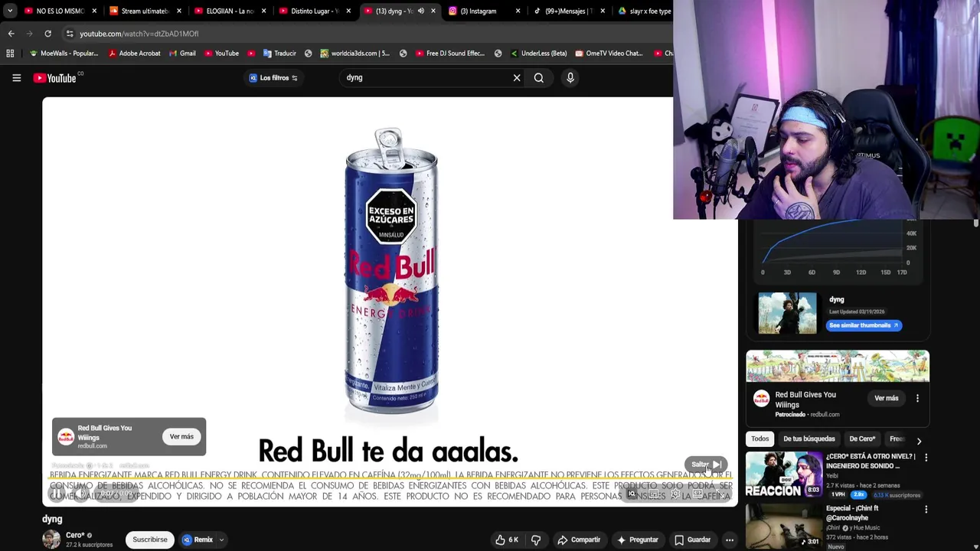Screen dimensions: 980x551
Task: Show more filter chips with the right arrow
Action: click(919, 441)
